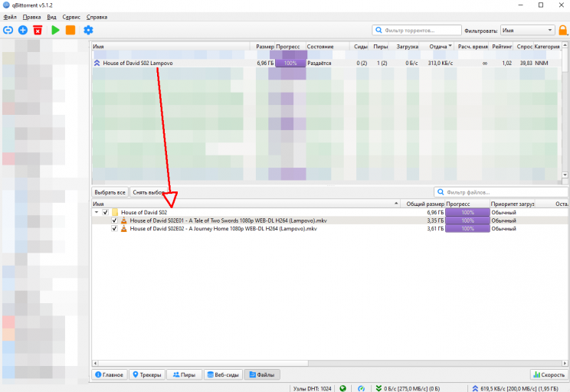570x392 pixels.
Task: Click the add torrent link icon
Action: click(8, 30)
